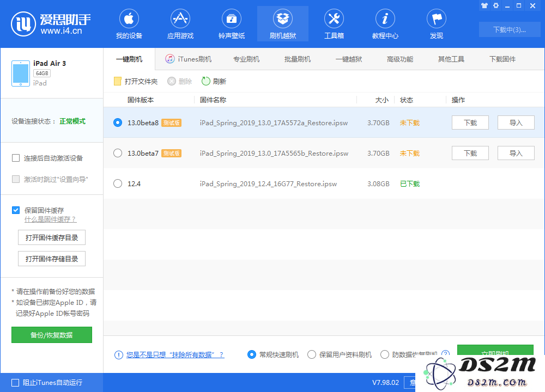Open 我的设备 (My Device) section

[x=129, y=24]
